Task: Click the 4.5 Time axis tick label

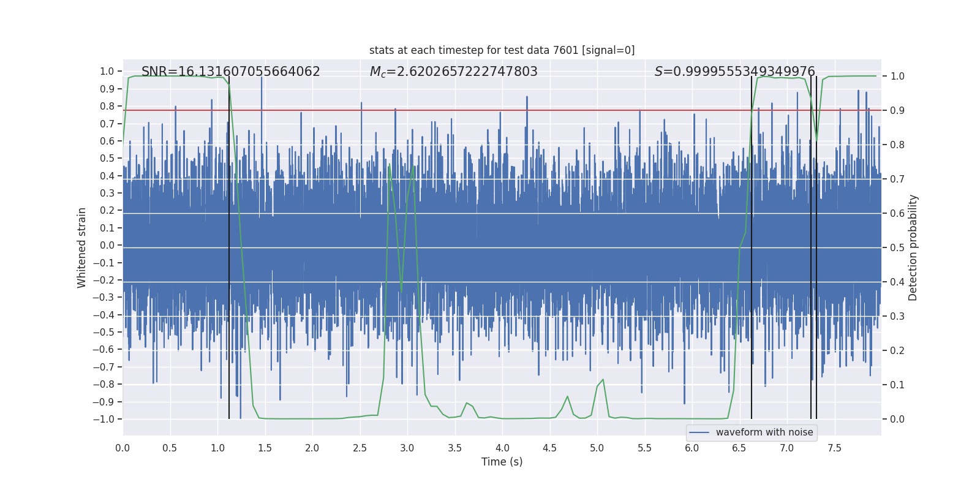Action: [549, 448]
